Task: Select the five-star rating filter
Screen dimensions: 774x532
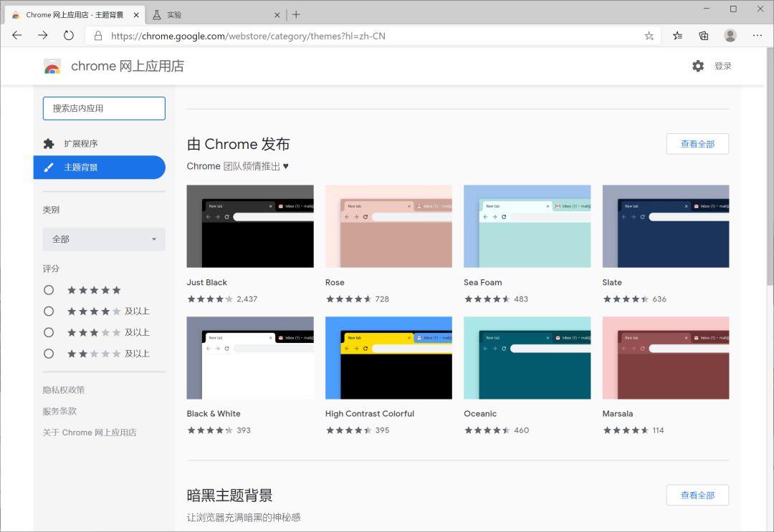Action: [x=49, y=290]
